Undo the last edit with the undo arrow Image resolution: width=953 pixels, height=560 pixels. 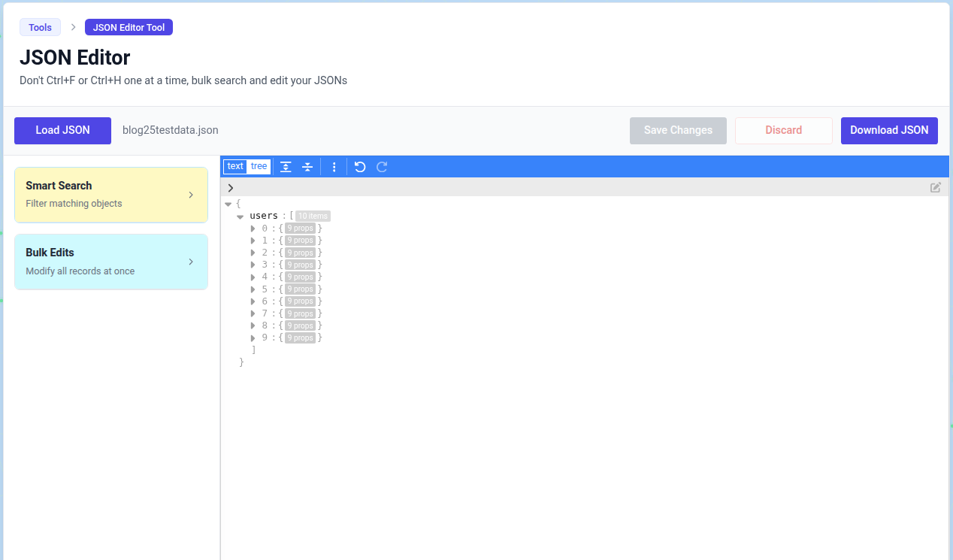(x=359, y=166)
